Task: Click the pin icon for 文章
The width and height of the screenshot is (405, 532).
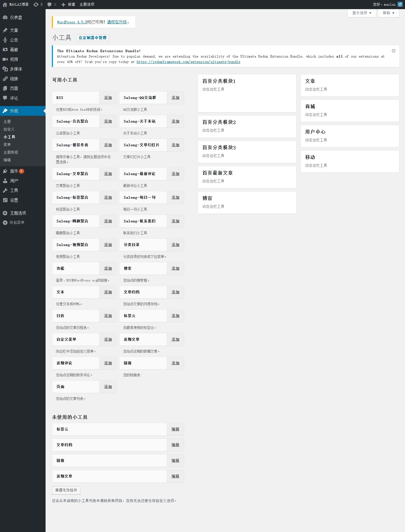Action: point(5,30)
